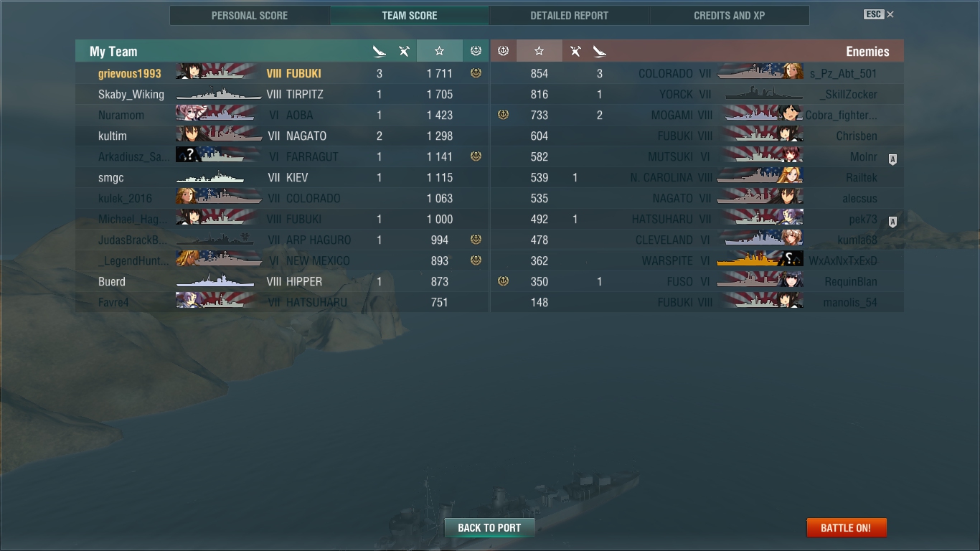
Task: Click My Team base XP star column
Action: point(439,51)
